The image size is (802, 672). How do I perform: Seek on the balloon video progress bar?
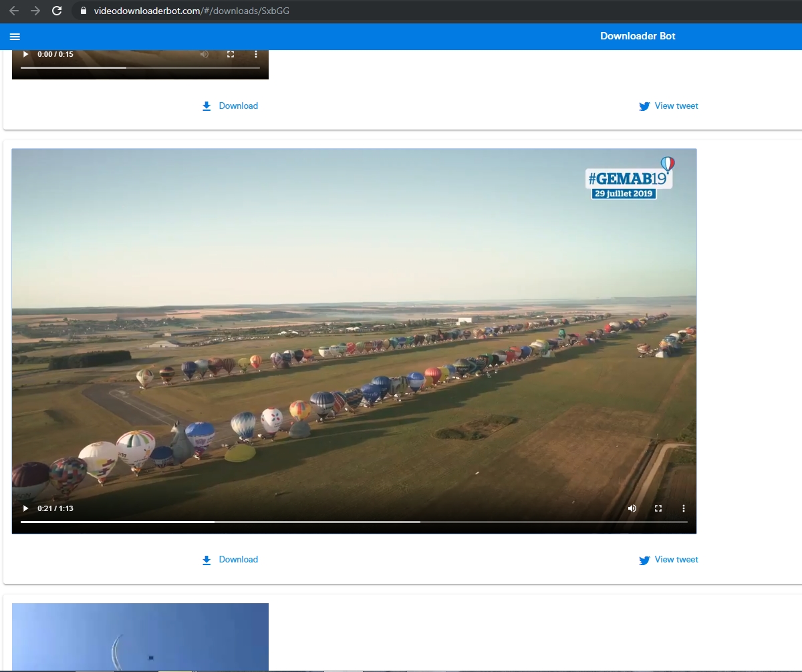pos(354,522)
